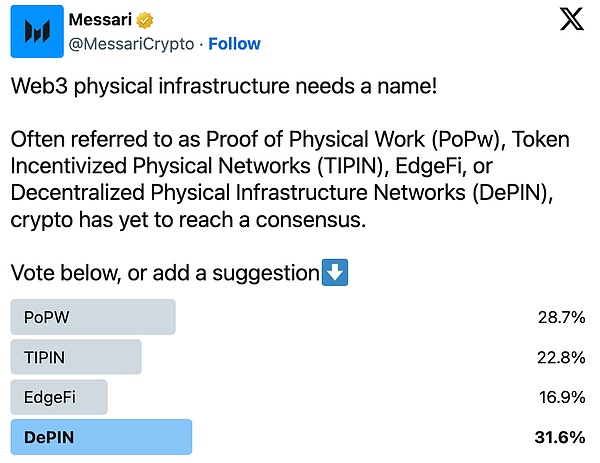Select the TIPIN poll option
Image resolution: width=600 pixels, height=463 pixels.
pyautogui.click(x=76, y=357)
